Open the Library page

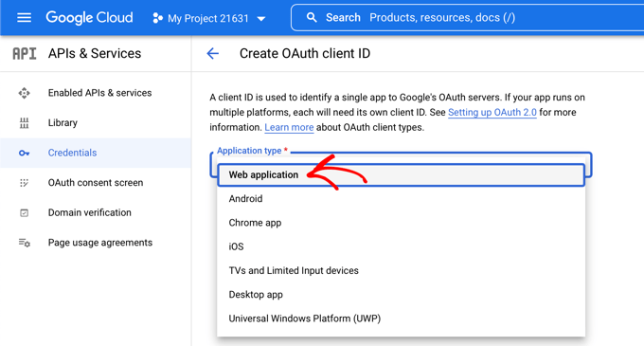point(63,123)
